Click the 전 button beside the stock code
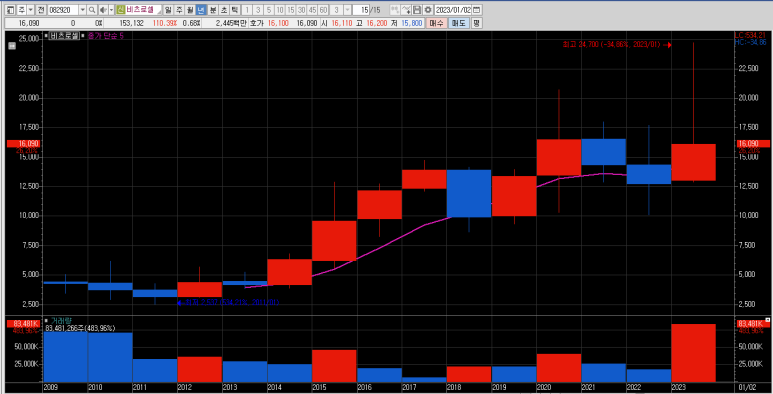 pos(41,10)
